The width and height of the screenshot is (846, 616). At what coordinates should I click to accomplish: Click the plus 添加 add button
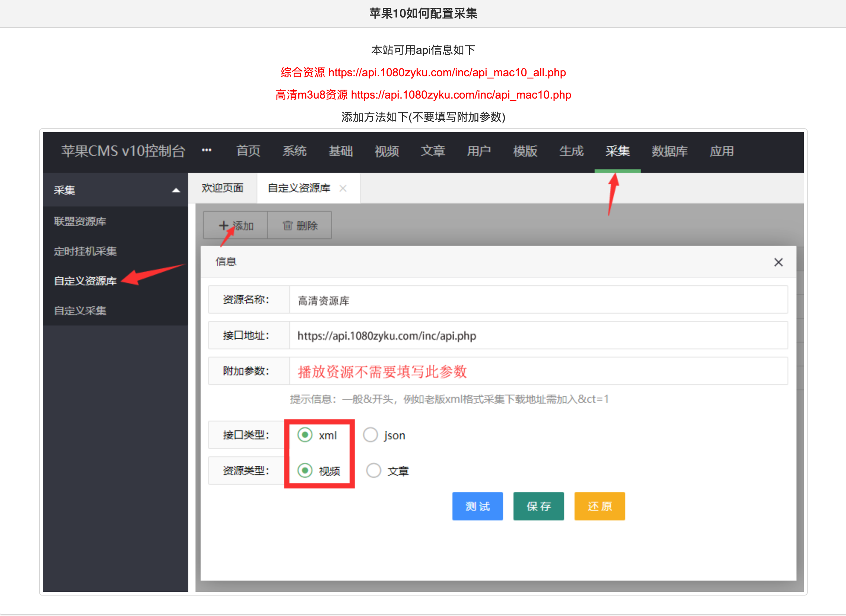click(x=235, y=225)
